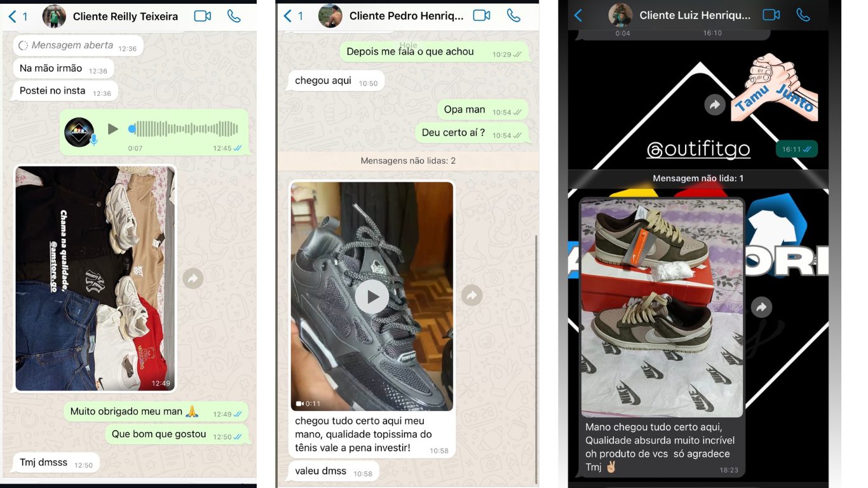Go back from Reilly Teixeira chat
Viewport: 868px width, 488px height.
13,17
